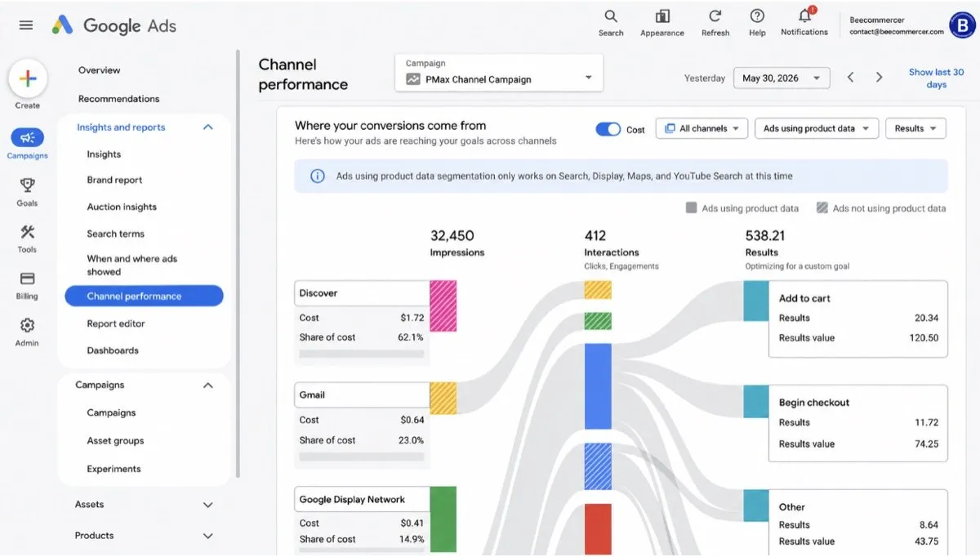The width and height of the screenshot is (980, 557).
Task: Open the Insights page
Action: 104,154
